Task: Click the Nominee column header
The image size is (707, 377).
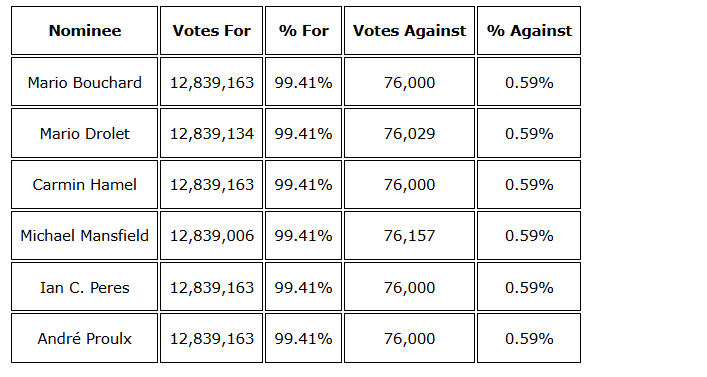Action: pyautogui.click(x=84, y=31)
